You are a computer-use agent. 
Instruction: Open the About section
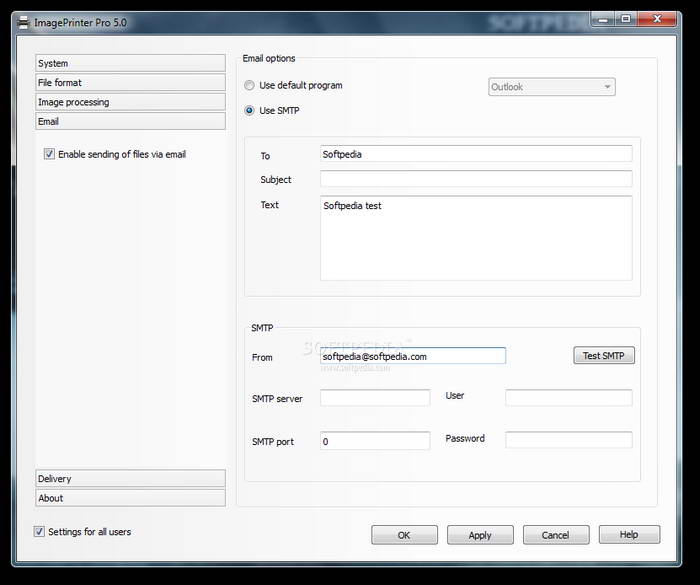click(x=130, y=498)
